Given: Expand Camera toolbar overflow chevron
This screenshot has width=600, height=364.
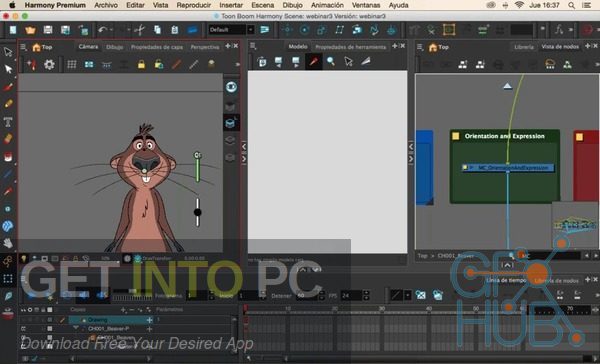Looking at the screenshot, I should (238, 64).
